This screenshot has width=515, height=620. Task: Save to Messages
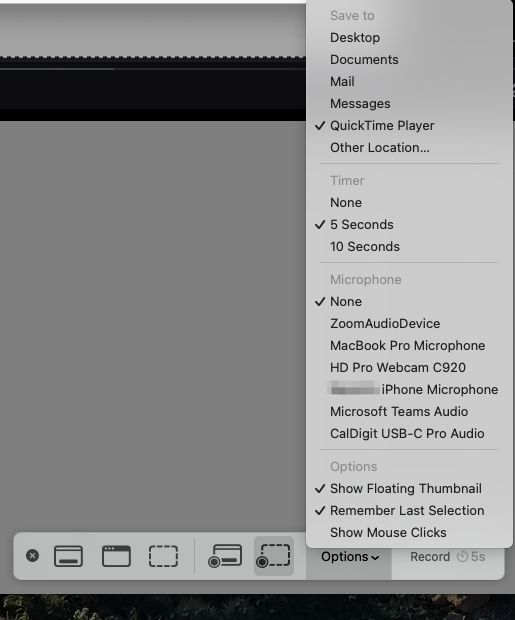click(409, 104)
